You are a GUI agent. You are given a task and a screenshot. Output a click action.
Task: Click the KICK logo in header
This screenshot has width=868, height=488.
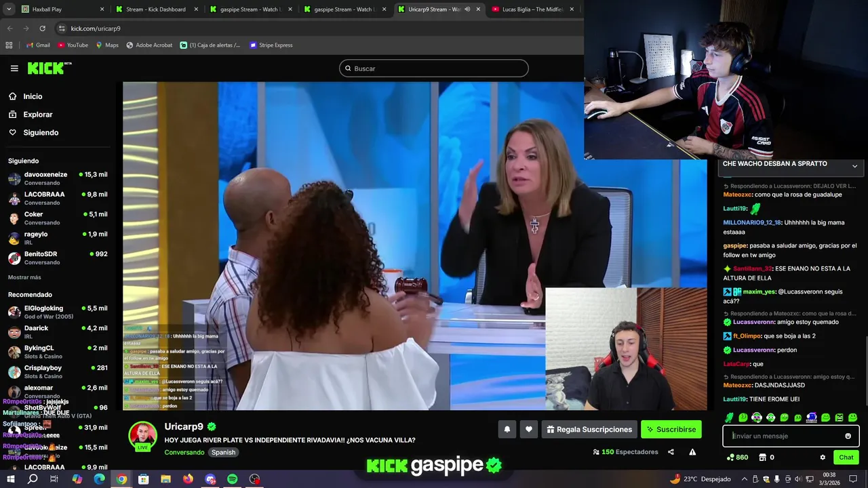click(x=50, y=68)
